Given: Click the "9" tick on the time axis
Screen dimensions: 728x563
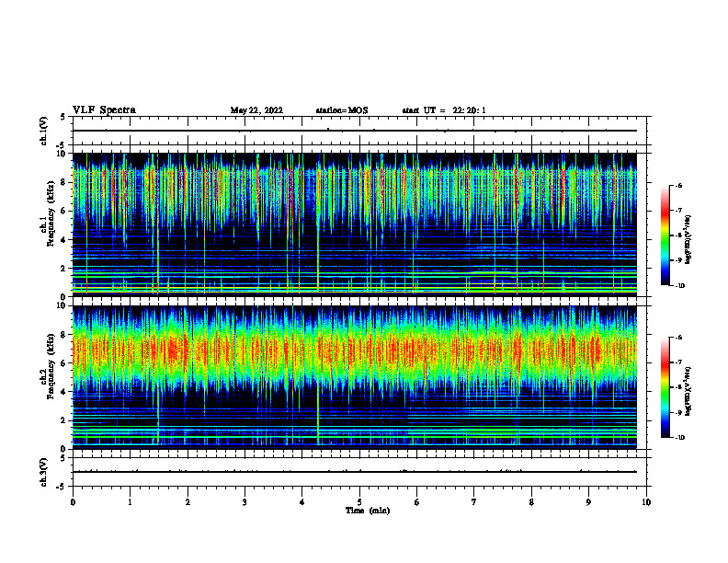Looking at the screenshot, I should [588, 502].
